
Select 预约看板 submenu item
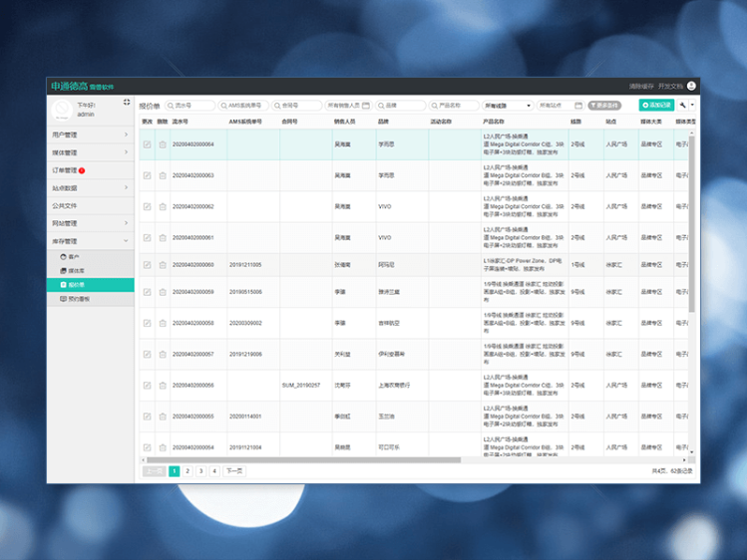coord(90,299)
